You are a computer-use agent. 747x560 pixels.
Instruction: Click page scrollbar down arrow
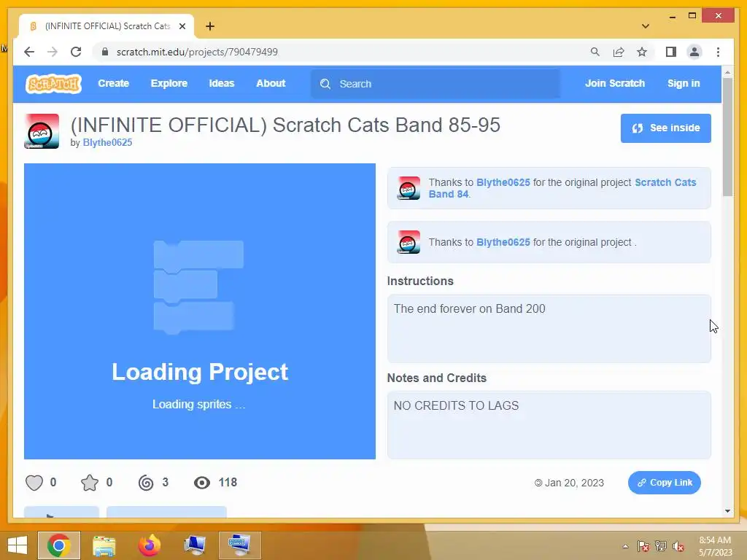pos(727,511)
